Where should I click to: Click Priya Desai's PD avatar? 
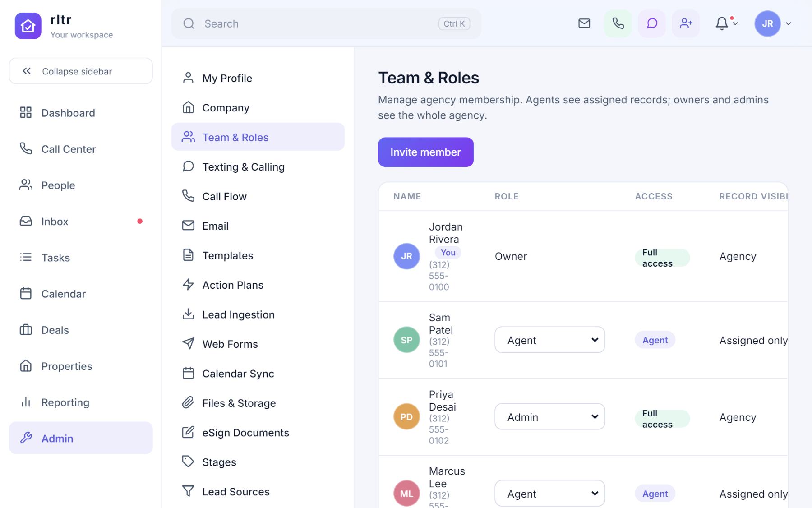406,416
